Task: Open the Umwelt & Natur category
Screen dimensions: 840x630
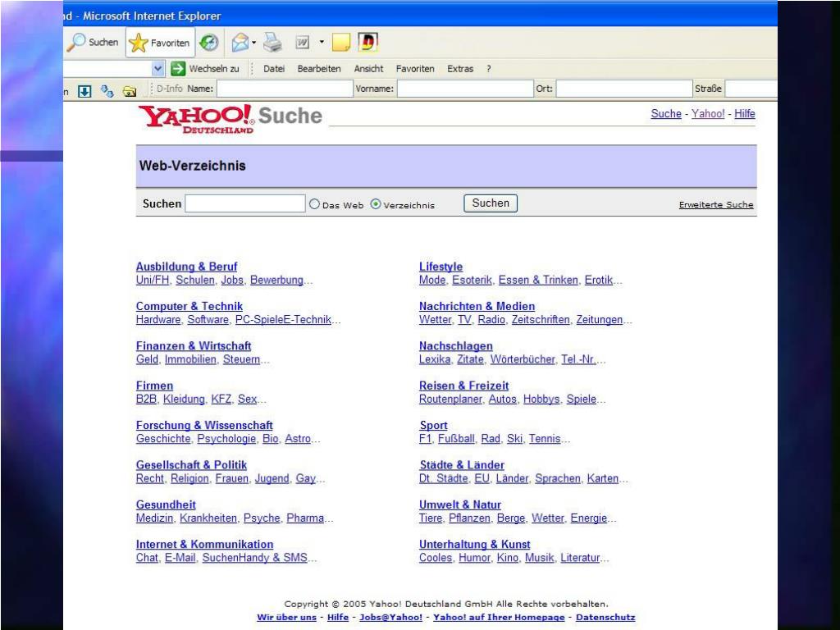Action: 460,504
